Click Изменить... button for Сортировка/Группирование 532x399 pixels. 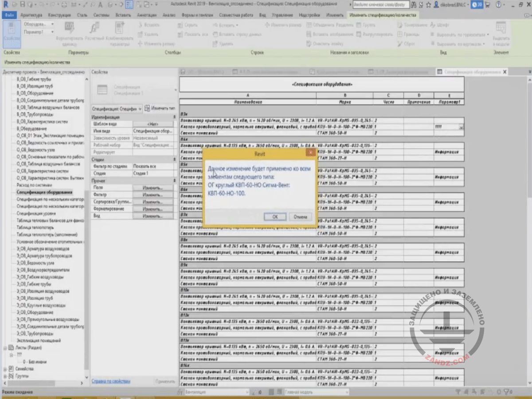click(153, 202)
